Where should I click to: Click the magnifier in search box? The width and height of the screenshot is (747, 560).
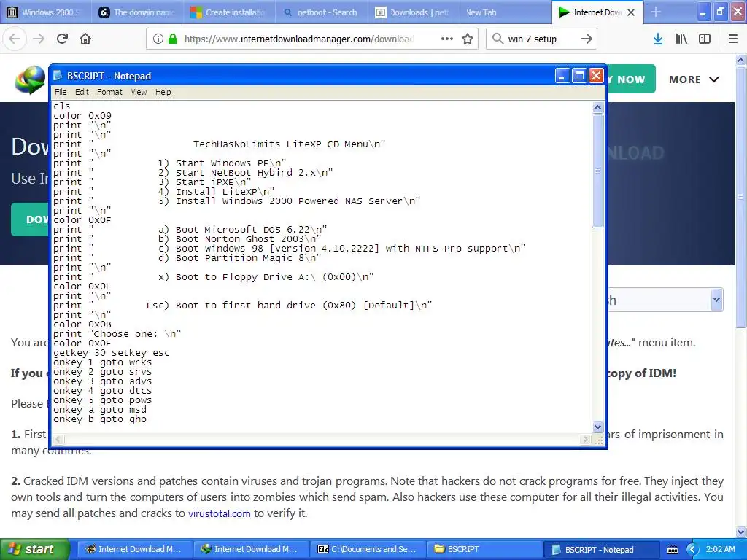click(x=498, y=39)
